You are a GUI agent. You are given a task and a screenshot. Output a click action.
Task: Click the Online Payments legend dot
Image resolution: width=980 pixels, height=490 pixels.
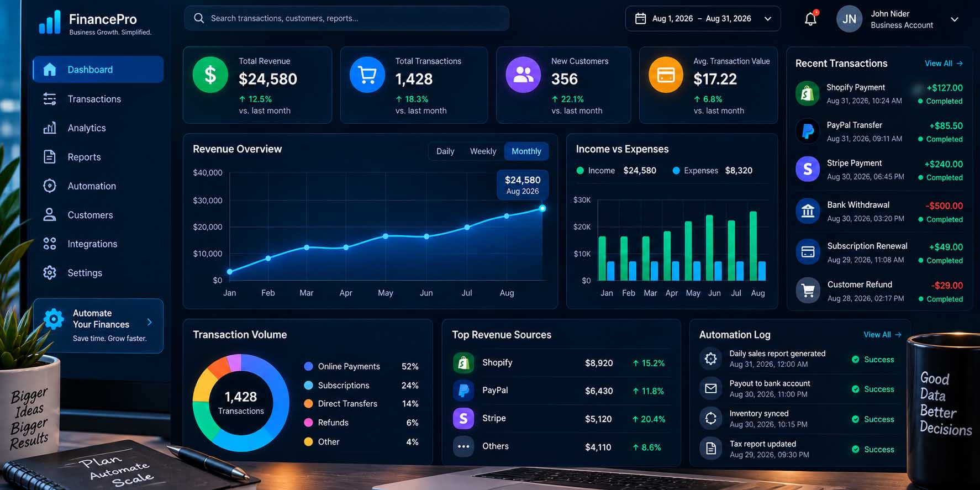pos(309,366)
